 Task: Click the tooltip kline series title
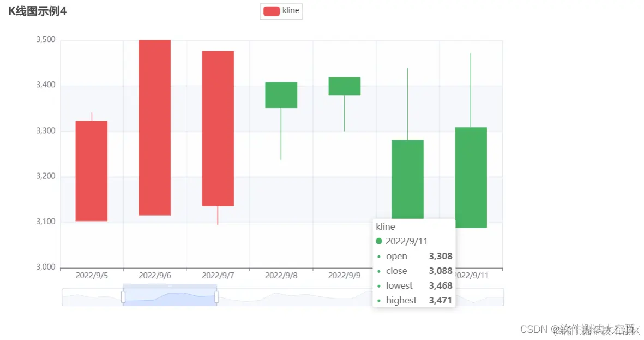pyautogui.click(x=386, y=226)
